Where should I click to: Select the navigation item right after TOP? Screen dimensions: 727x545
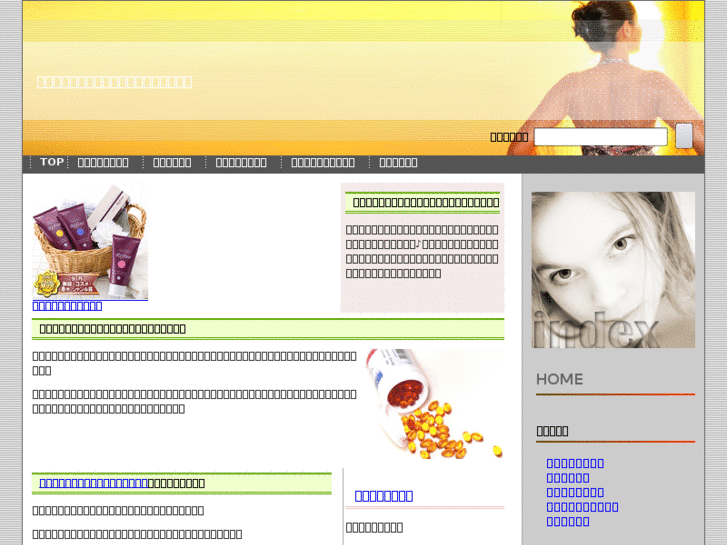103,162
